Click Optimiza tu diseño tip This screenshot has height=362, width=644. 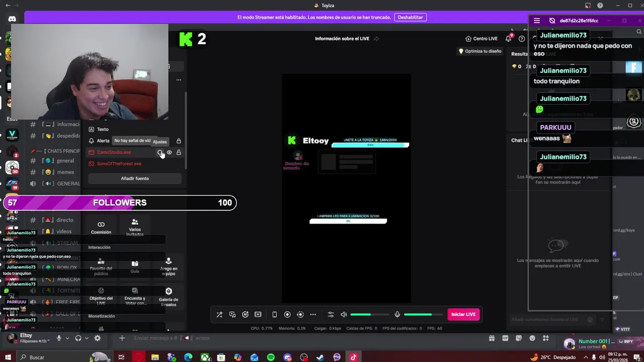[x=480, y=51]
